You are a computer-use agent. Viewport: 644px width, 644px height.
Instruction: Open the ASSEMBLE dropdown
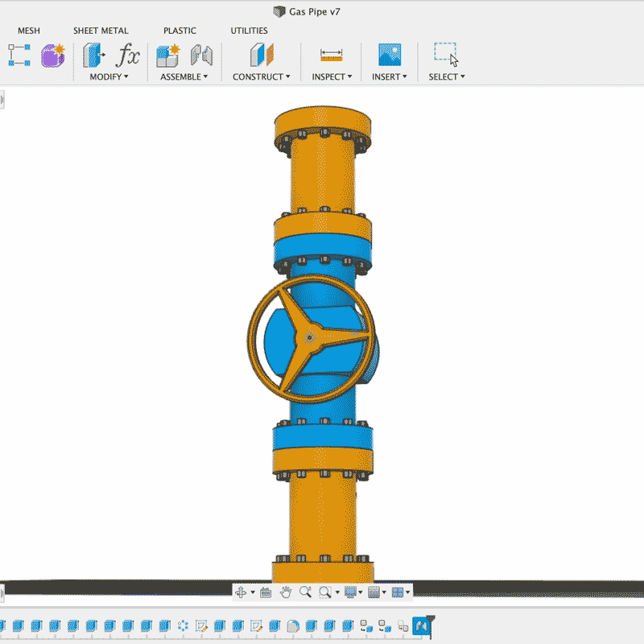click(184, 77)
